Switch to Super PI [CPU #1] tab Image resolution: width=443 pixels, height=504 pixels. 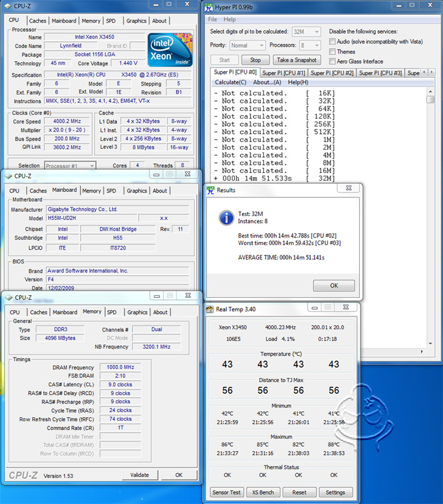(284, 73)
